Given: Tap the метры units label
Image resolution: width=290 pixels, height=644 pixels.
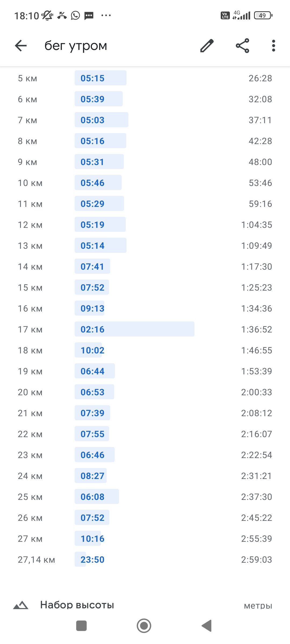Looking at the screenshot, I should [x=258, y=606].
